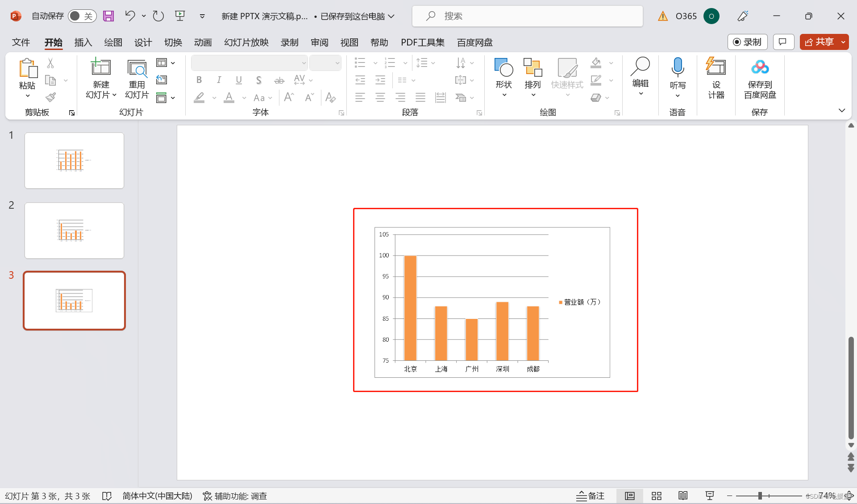This screenshot has width=857, height=504.
Task: Click the zoom slider handle
Action: pyautogui.click(x=760, y=496)
